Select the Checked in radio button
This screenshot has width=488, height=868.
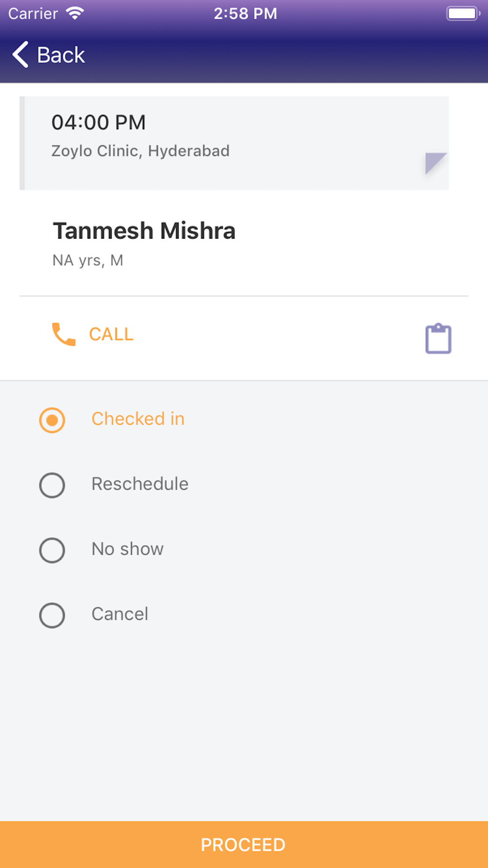click(52, 420)
